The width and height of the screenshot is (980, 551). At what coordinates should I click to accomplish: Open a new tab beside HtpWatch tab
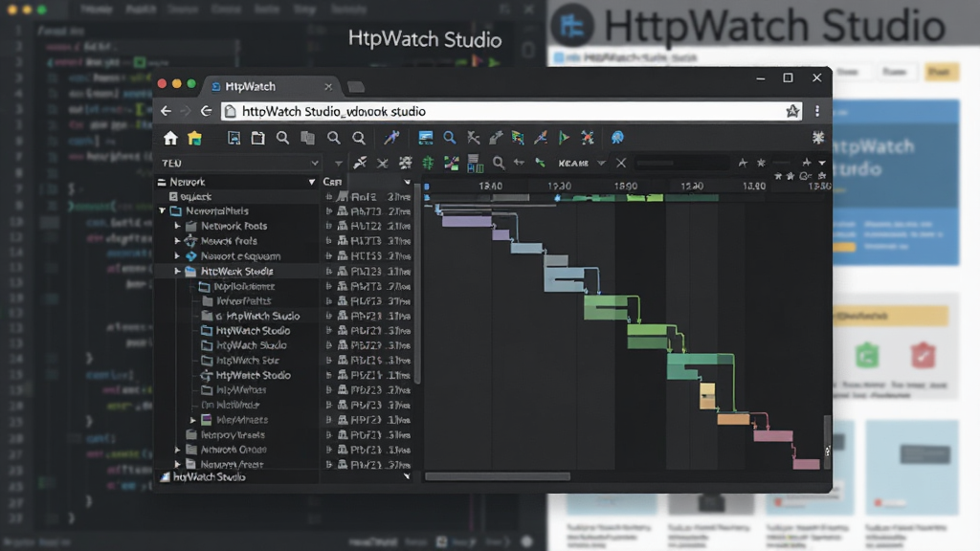356,86
